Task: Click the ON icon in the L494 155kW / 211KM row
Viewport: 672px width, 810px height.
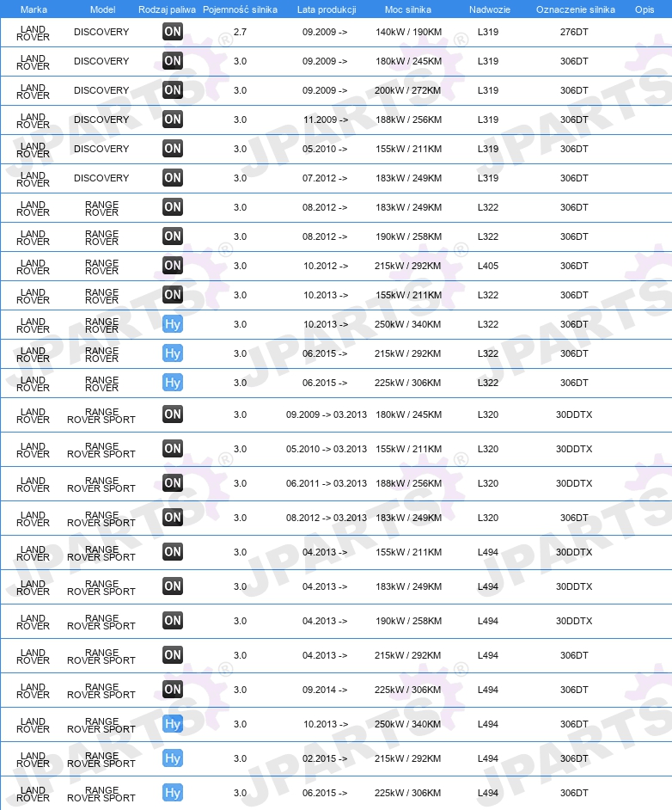Action: [x=173, y=552]
